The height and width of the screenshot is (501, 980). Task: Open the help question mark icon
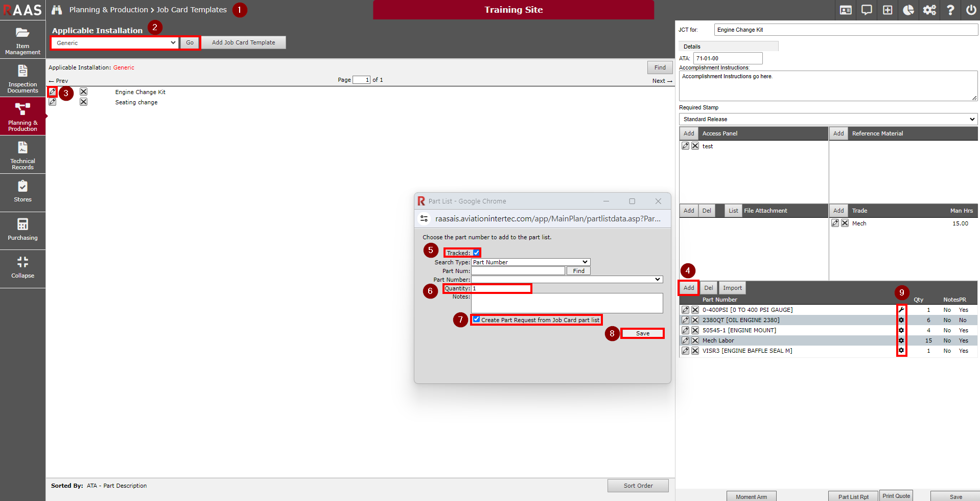950,10
